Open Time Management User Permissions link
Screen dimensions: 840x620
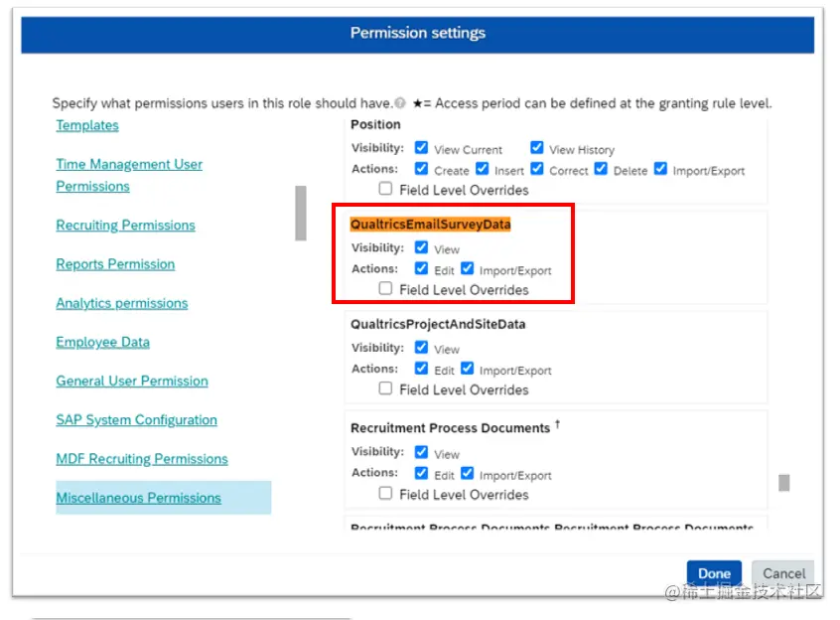(129, 175)
